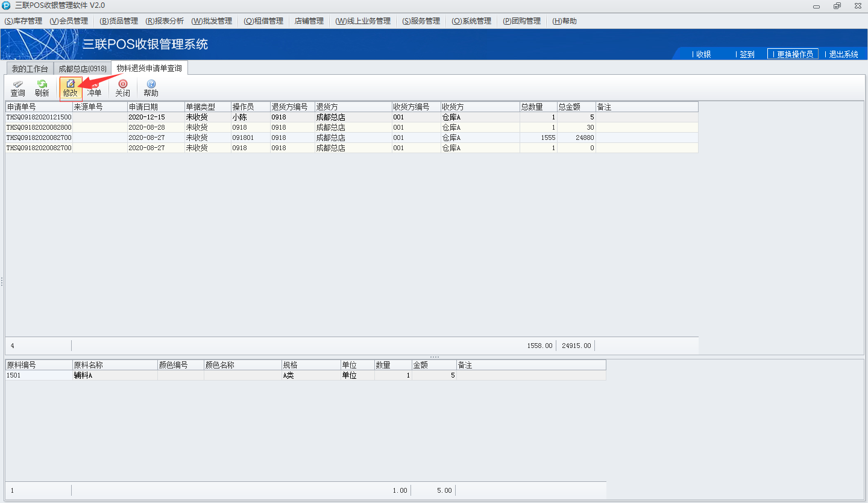Switch to the 成都总店(0918) tab
This screenshot has height=503, width=868.
[x=83, y=69]
